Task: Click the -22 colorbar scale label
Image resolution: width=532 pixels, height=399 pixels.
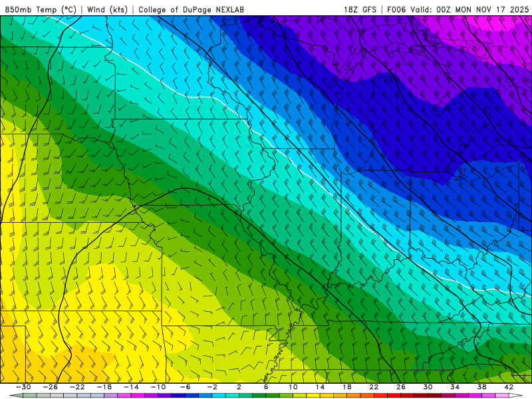Action: click(77, 387)
